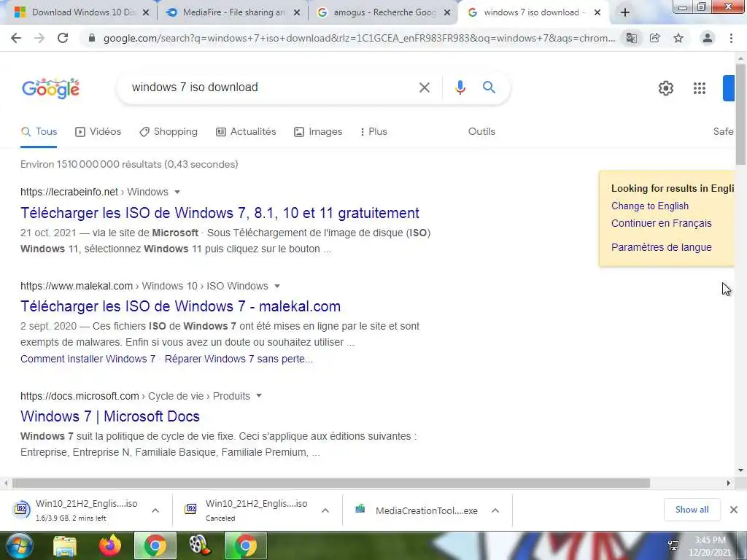The width and height of the screenshot is (747, 560).
Task: Open the Chrome profile avatar icon
Action: tap(708, 38)
